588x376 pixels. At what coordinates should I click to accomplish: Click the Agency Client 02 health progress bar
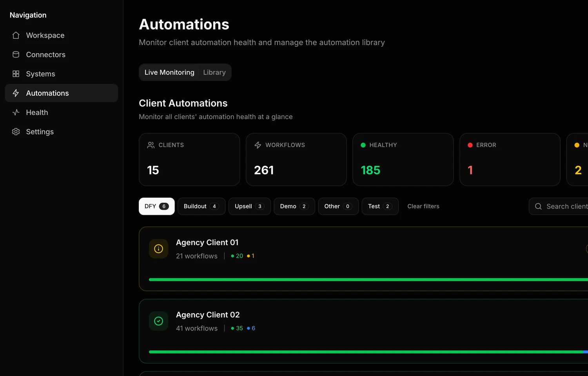click(368, 352)
